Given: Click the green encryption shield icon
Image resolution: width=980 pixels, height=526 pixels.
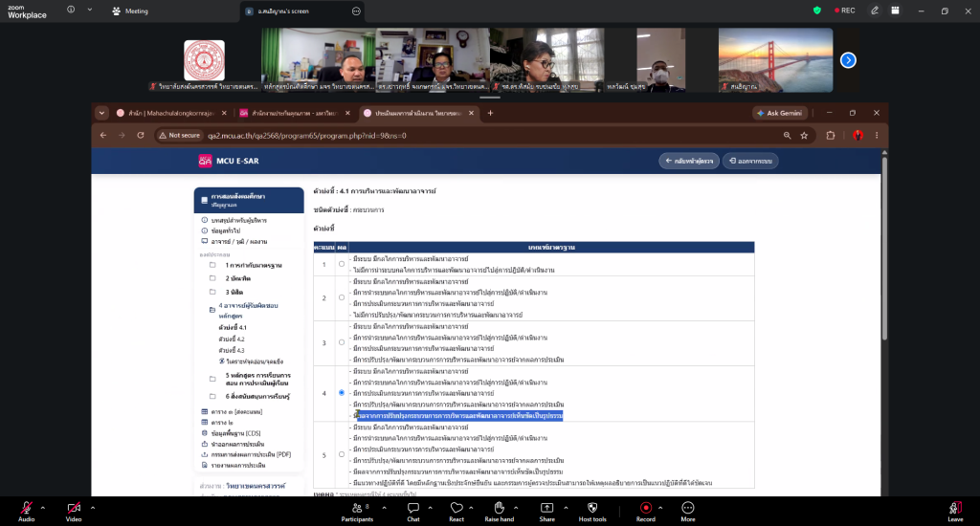Looking at the screenshot, I should (x=817, y=11).
